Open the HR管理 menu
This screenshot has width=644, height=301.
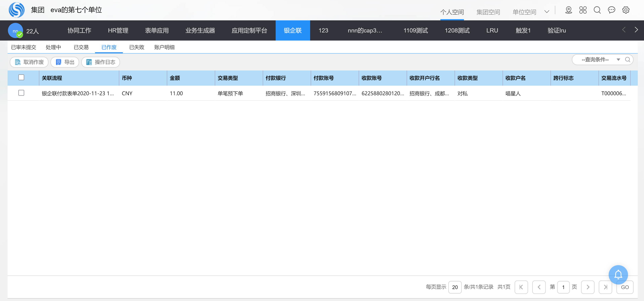118,30
